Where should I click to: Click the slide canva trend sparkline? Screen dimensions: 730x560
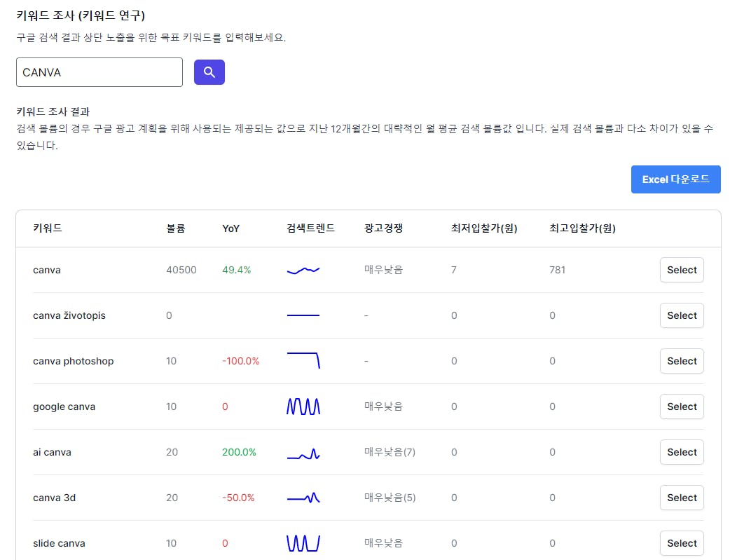[303, 543]
